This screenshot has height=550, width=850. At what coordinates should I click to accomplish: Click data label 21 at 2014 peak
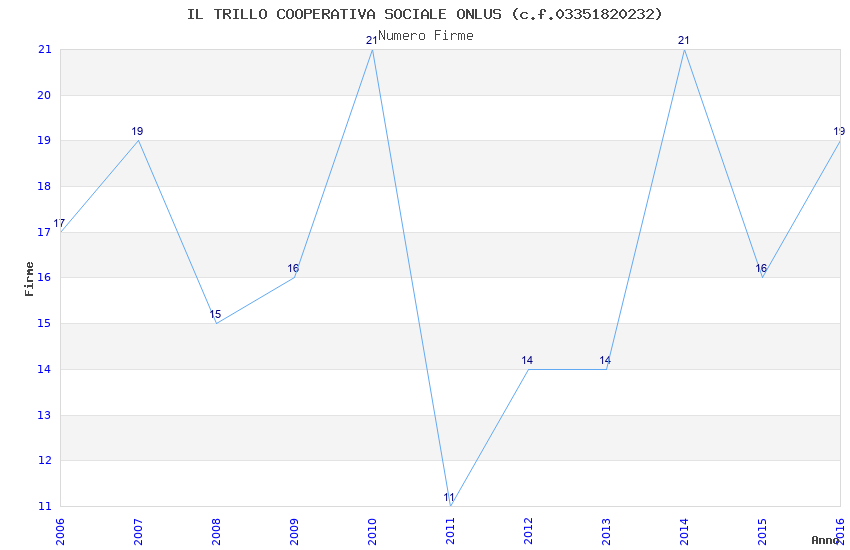tap(684, 40)
